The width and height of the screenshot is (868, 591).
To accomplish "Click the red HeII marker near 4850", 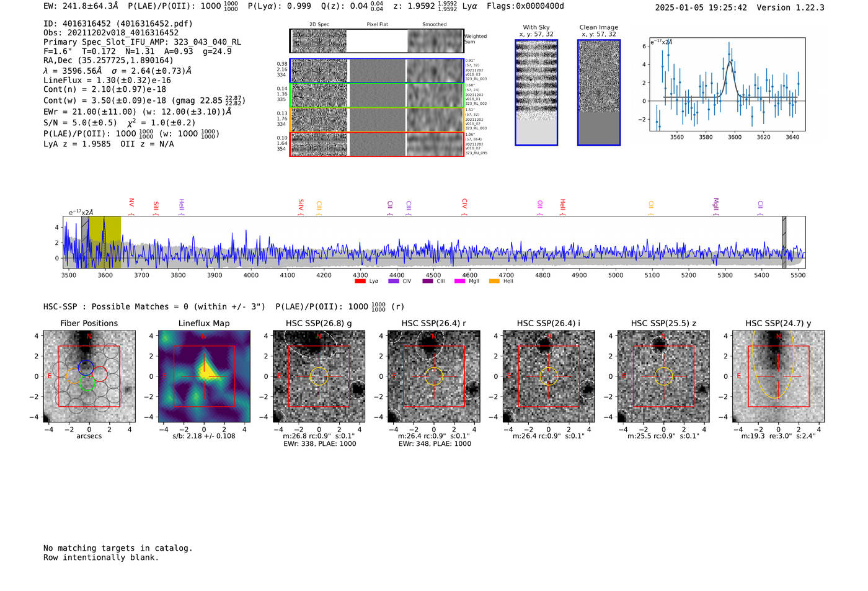I will 562,205.
